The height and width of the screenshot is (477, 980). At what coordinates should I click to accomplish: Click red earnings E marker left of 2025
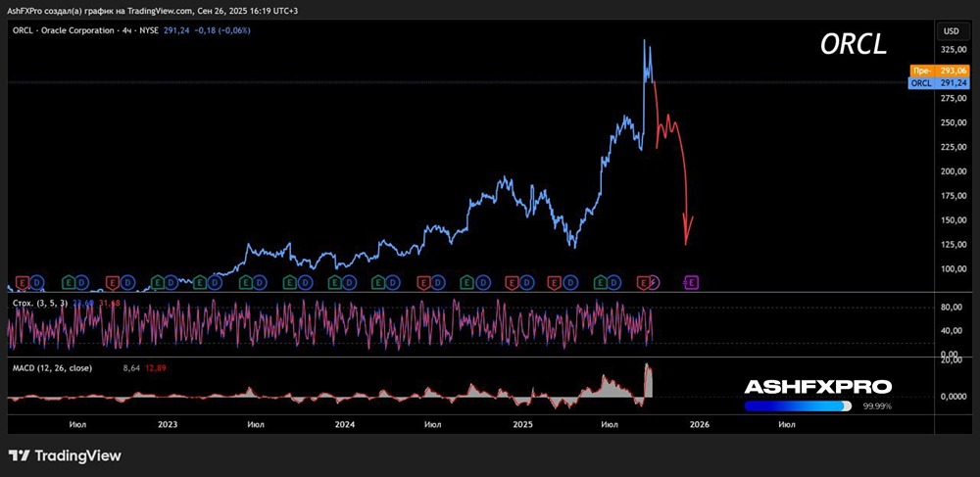[512, 283]
